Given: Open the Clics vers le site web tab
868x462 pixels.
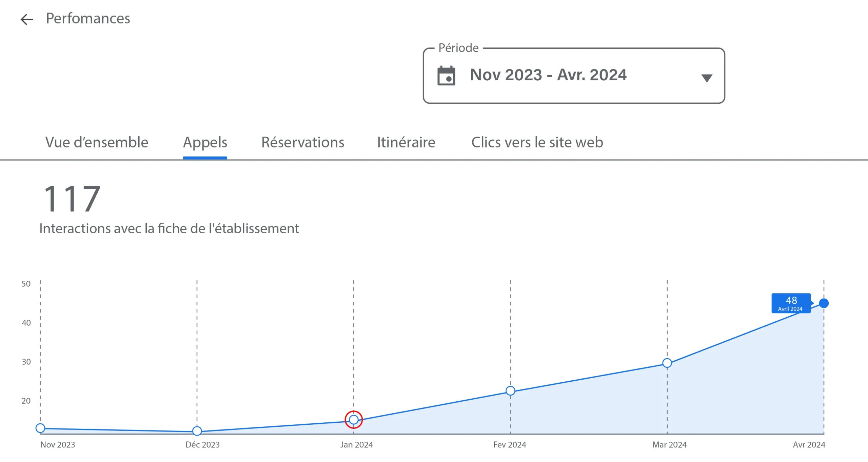Looking at the screenshot, I should (x=537, y=142).
